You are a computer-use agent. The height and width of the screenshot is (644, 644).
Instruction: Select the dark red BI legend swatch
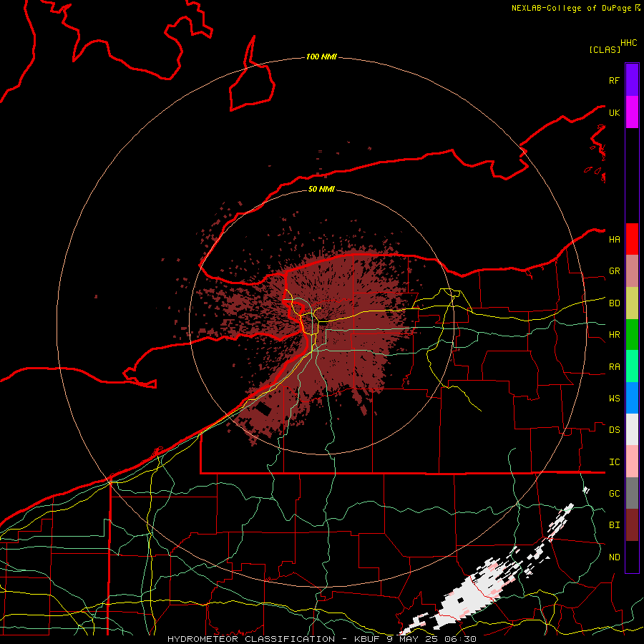click(x=632, y=525)
